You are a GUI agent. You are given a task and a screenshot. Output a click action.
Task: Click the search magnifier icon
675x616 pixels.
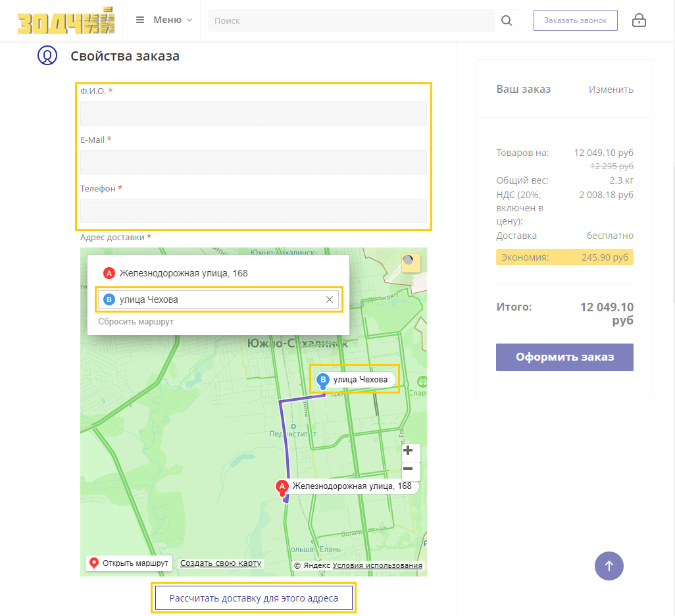[x=506, y=20]
